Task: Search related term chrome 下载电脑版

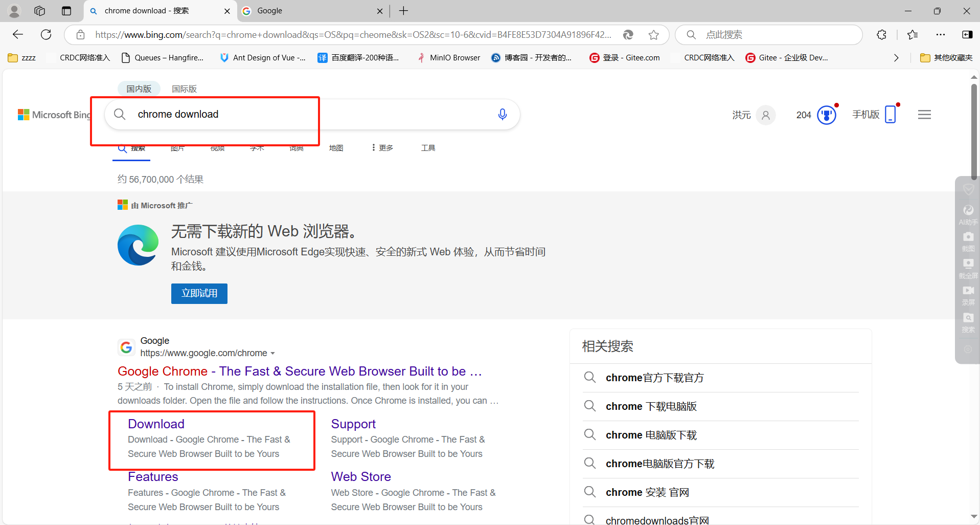Action: click(x=651, y=406)
